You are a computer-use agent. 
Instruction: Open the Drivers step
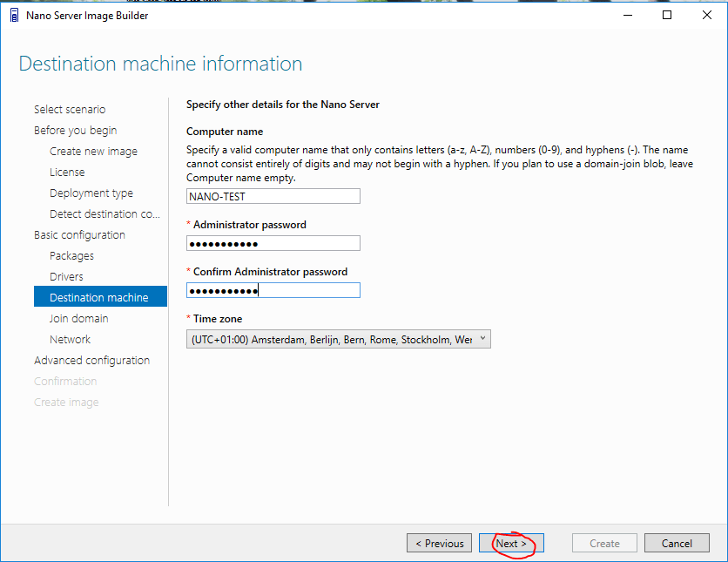click(66, 277)
